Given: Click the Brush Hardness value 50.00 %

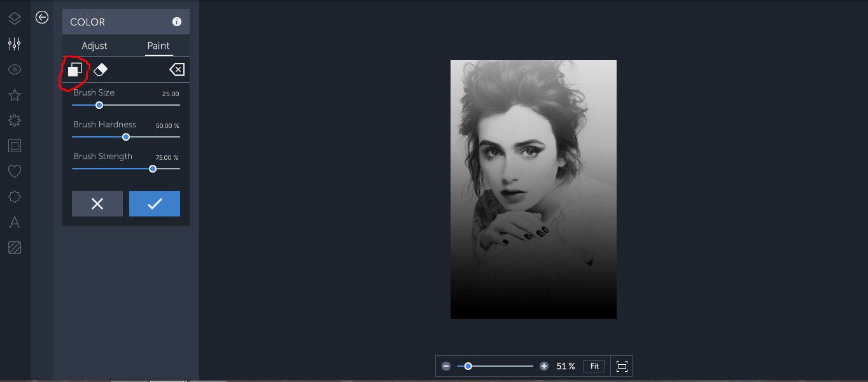Looking at the screenshot, I should 167,126.
